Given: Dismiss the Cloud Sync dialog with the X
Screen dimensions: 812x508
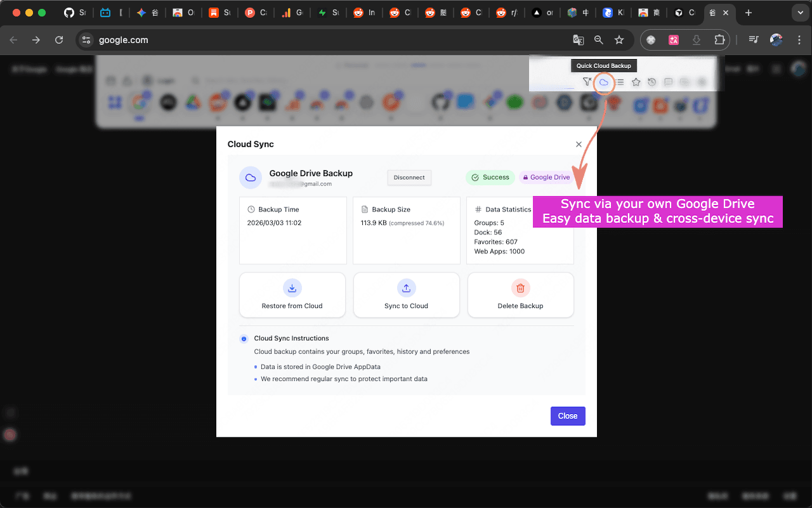Looking at the screenshot, I should click(x=579, y=144).
